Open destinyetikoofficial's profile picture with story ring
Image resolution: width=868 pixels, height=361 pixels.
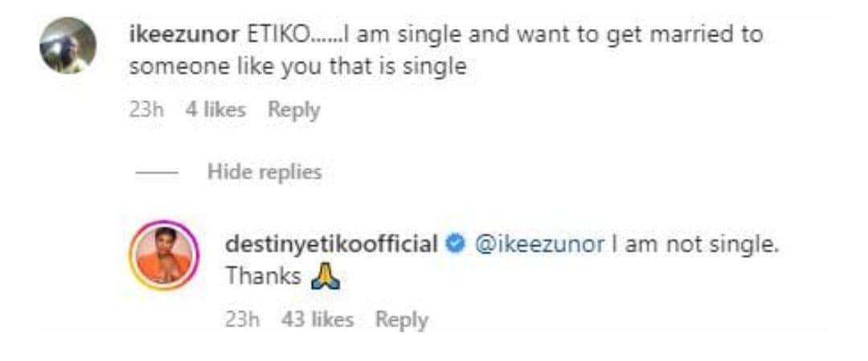point(163,256)
